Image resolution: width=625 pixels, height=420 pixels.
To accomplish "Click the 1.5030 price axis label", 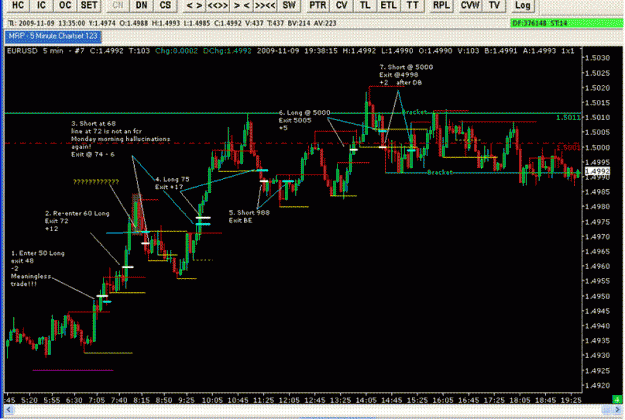I will [x=597, y=58].
